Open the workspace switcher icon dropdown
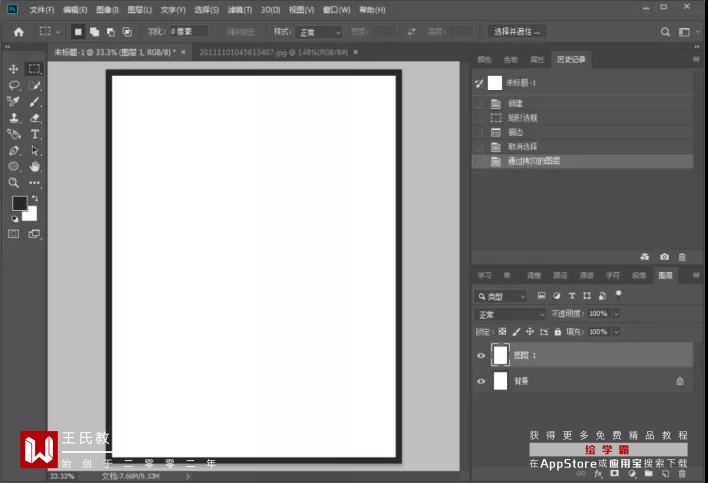 pyautogui.click(x=688, y=32)
